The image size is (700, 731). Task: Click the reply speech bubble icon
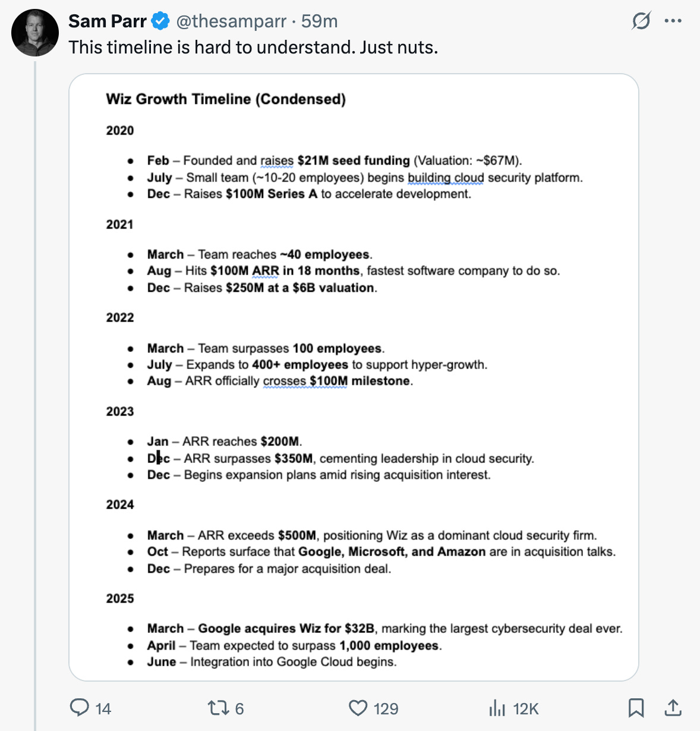[79, 707]
